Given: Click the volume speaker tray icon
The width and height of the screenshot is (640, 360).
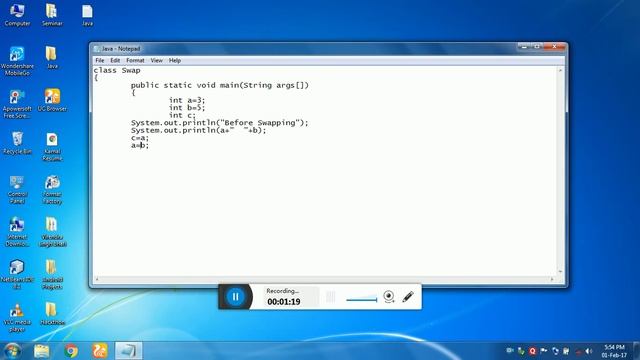Looking at the screenshot, I should (x=589, y=351).
